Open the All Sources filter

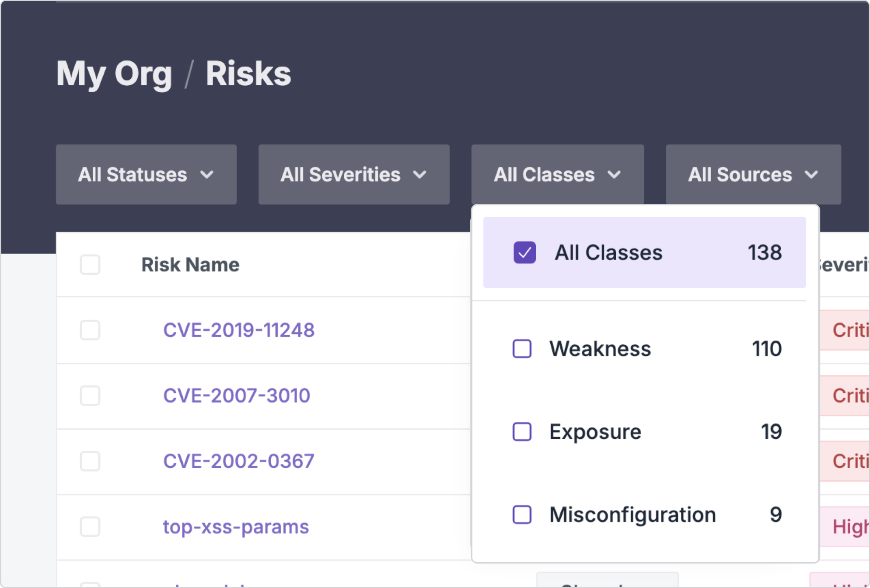coord(753,175)
